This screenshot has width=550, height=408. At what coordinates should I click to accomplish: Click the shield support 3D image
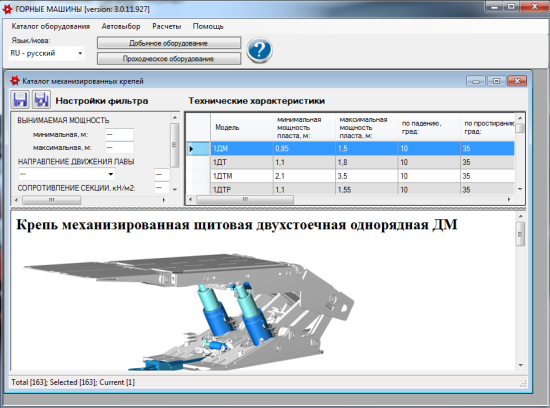189,310
